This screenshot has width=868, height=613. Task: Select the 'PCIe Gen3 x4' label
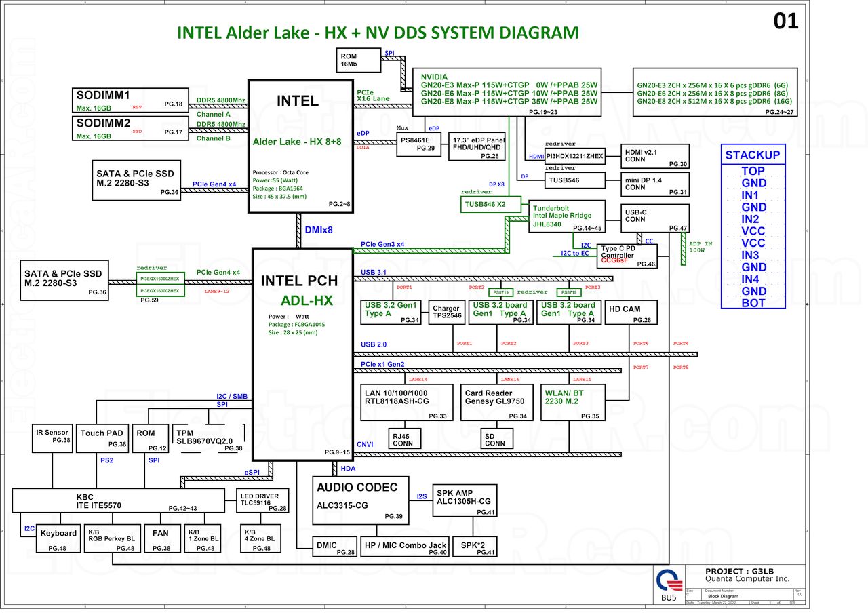[x=382, y=244]
